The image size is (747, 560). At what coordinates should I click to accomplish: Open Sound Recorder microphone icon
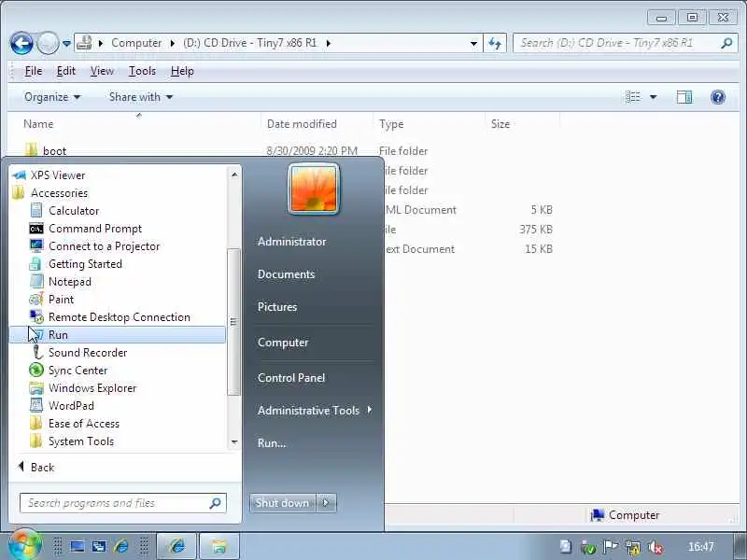(x=36, y=353)
